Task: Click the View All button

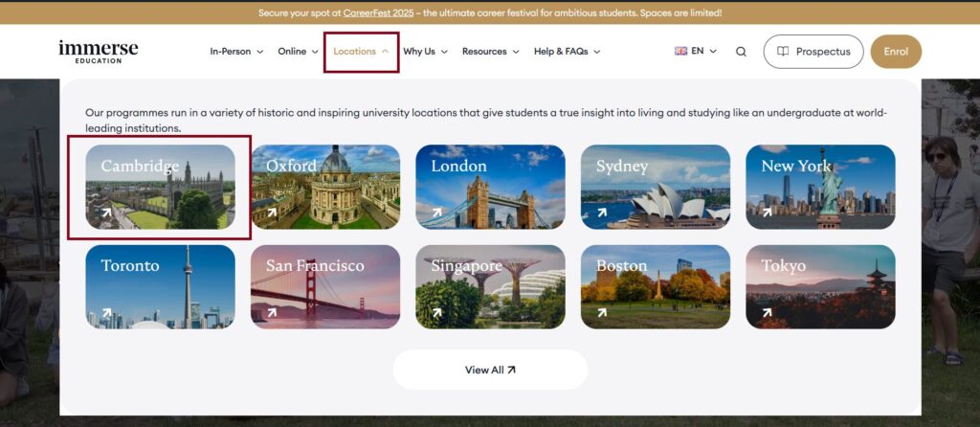Action: click(490, 370)
